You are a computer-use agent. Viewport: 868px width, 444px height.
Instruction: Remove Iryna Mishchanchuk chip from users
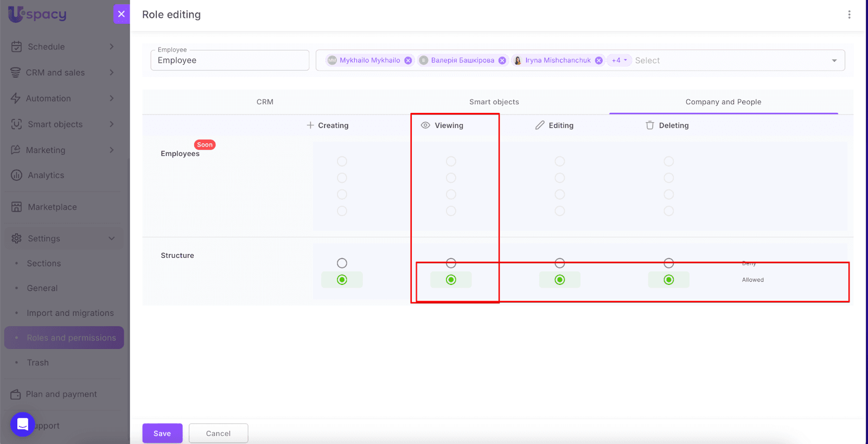[598, 61]
